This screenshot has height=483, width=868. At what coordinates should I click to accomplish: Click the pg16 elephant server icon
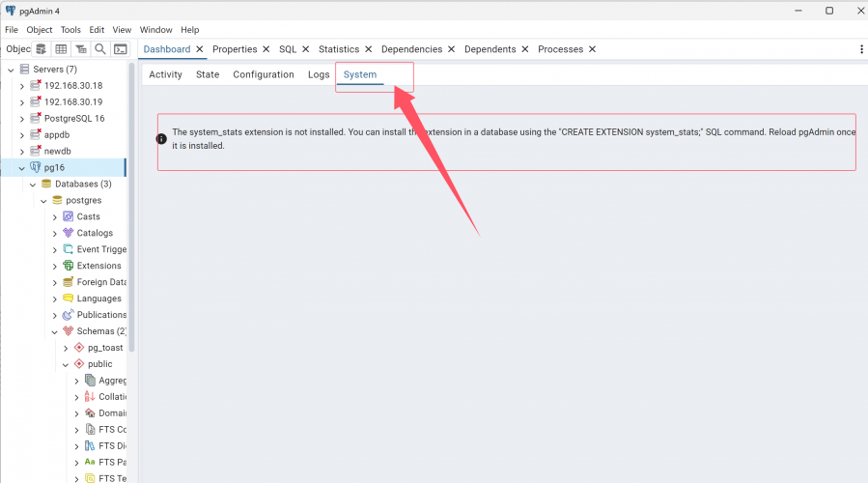(36, 167)
